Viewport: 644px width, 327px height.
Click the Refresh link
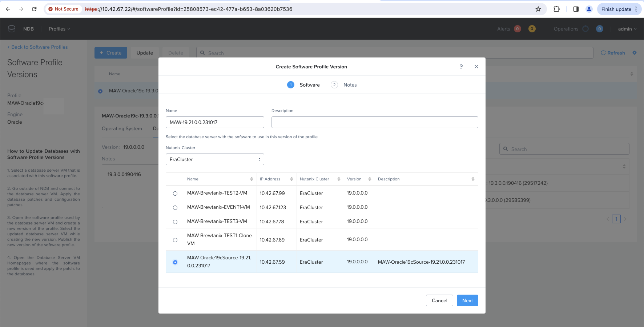(613, 53)
